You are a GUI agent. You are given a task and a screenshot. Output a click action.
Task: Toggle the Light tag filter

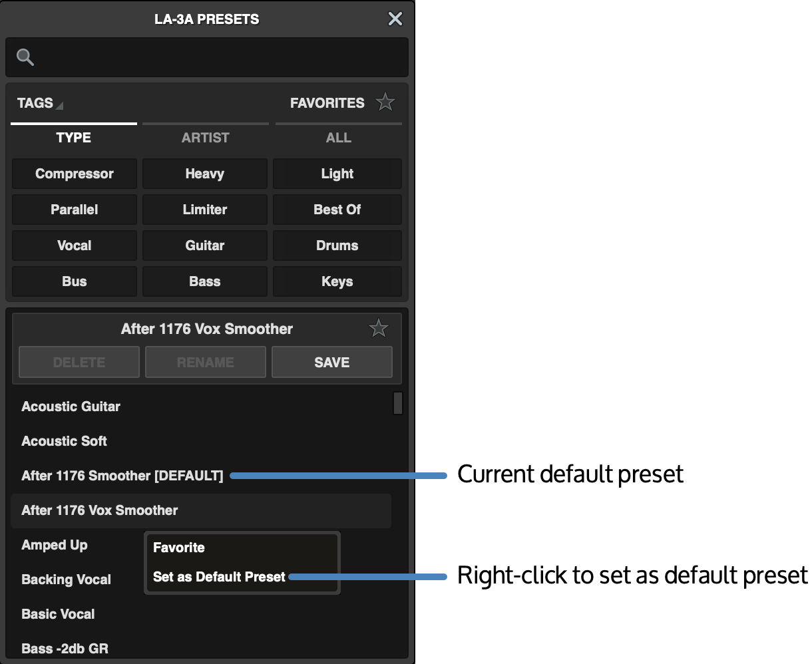click(337, 174)
